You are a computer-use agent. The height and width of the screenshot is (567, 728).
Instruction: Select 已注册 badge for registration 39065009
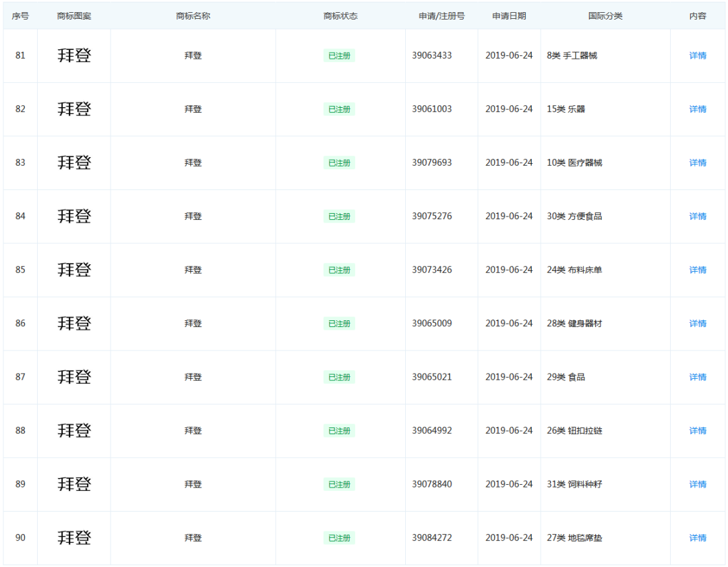339,324
